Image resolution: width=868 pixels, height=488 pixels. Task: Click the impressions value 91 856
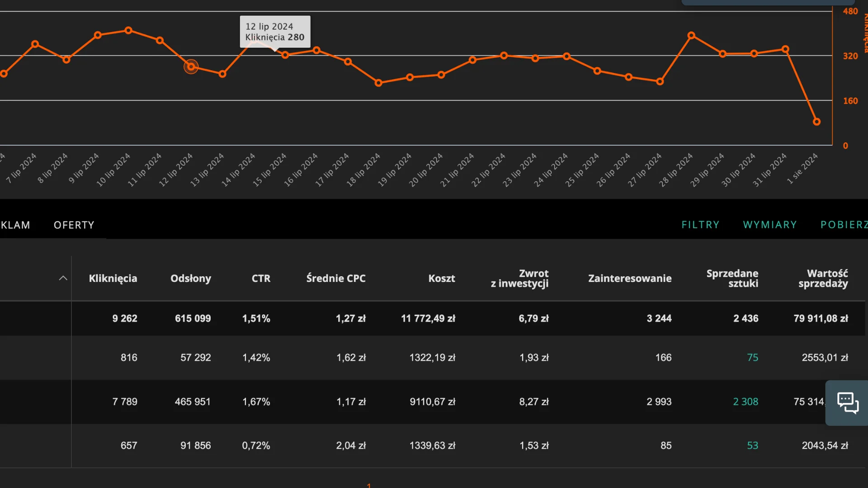tap(196, 446)
